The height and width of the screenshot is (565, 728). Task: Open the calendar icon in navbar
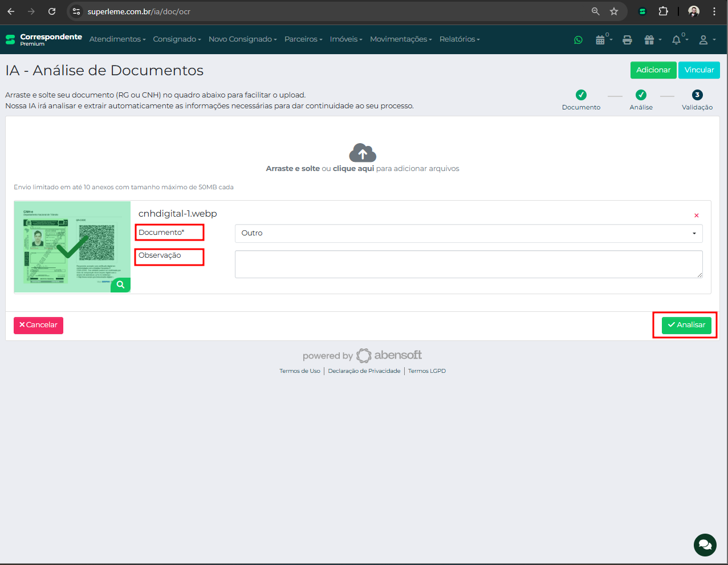click(x=600, y=40)
